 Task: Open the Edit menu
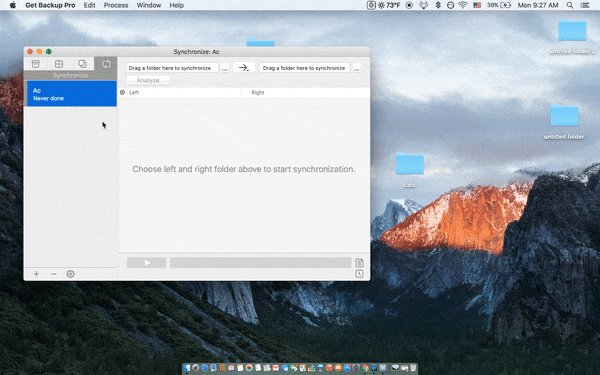pyautogui.click(x=90, y=5)
